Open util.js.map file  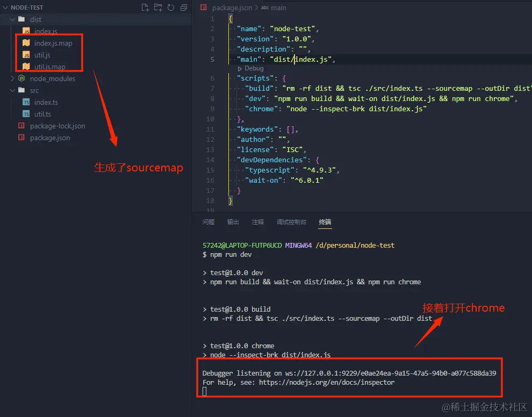(50, 67)
